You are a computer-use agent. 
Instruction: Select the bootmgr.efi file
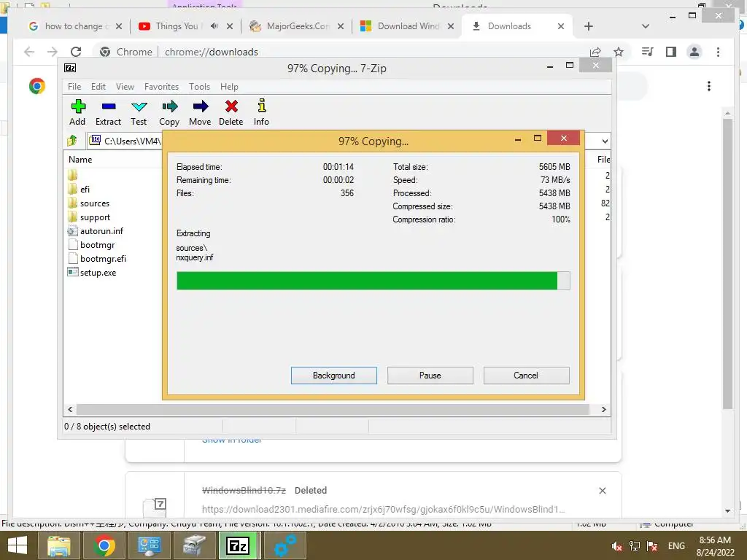coord(103,259)
